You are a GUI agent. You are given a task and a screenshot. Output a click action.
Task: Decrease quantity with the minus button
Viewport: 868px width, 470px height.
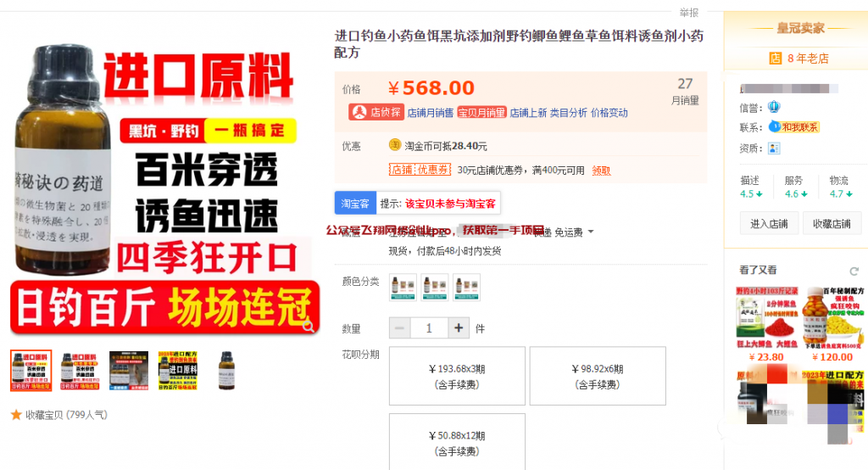pos(400,328)
